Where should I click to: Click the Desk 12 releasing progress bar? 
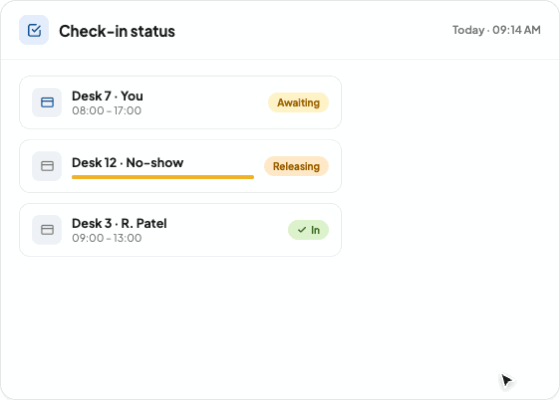(163, 177)
